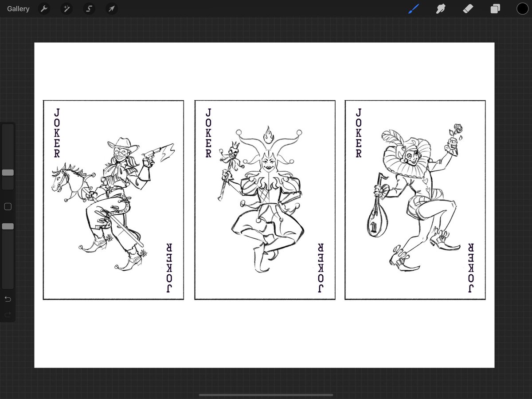Screen dimensions: 532x399
Task: Open the Gallery view
Action: point(18,9)
